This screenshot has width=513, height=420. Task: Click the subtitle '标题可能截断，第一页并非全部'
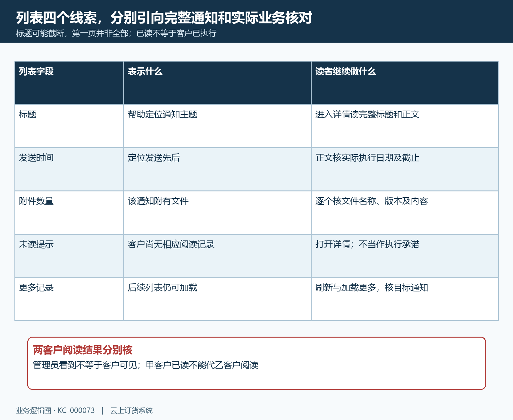72,33
